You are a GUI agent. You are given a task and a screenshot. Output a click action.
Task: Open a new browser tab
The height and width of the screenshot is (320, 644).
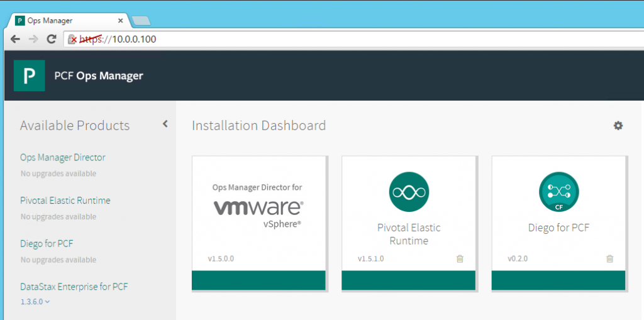pos(141,21)
